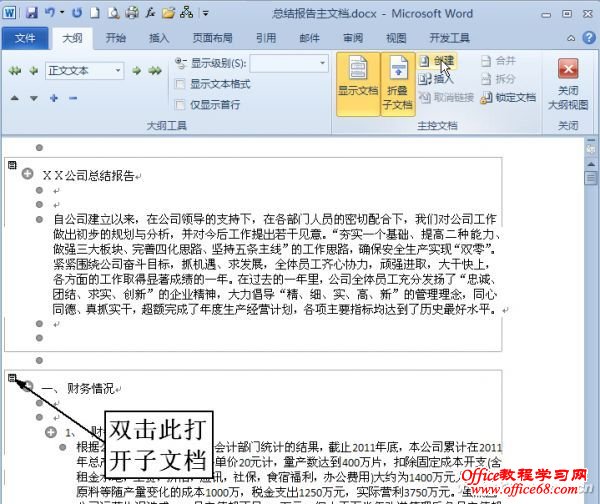This screenshot has height=504, width=600.
Task: Switch to the 审阅 ribbon tab
Action: pos(353,38)
